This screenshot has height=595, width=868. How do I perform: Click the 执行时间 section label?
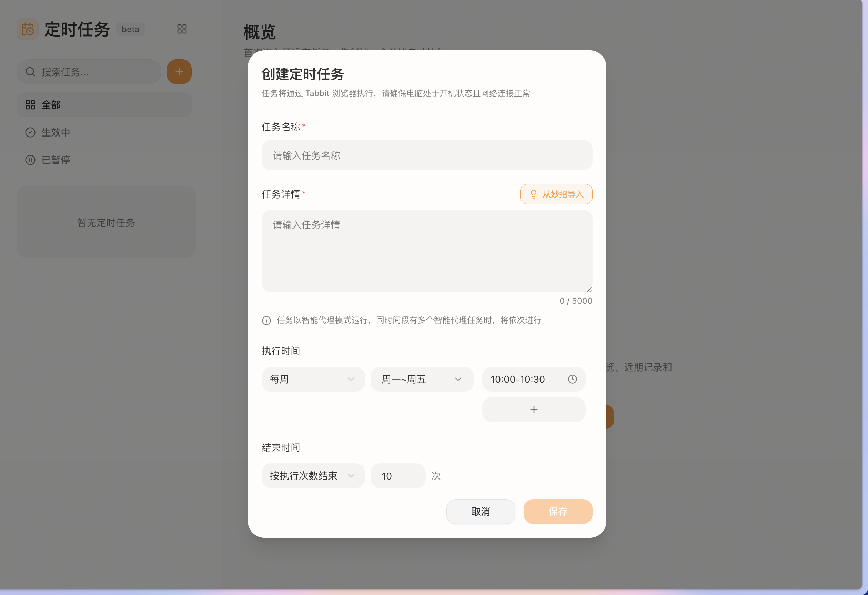[281, 351]
